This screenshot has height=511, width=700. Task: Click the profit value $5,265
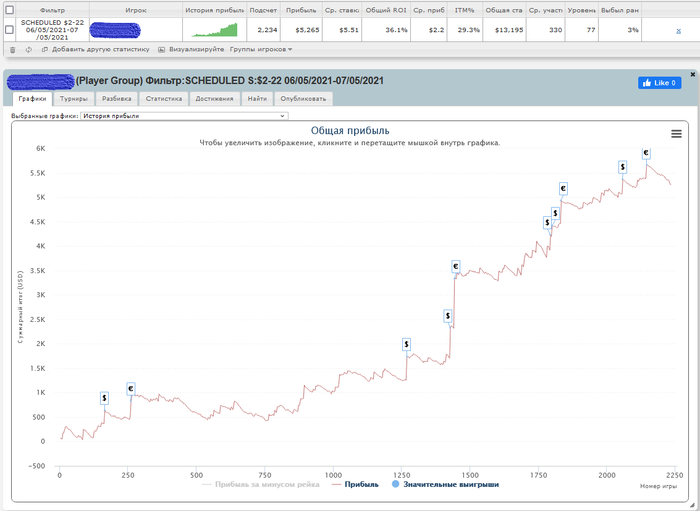pos(307,30)
